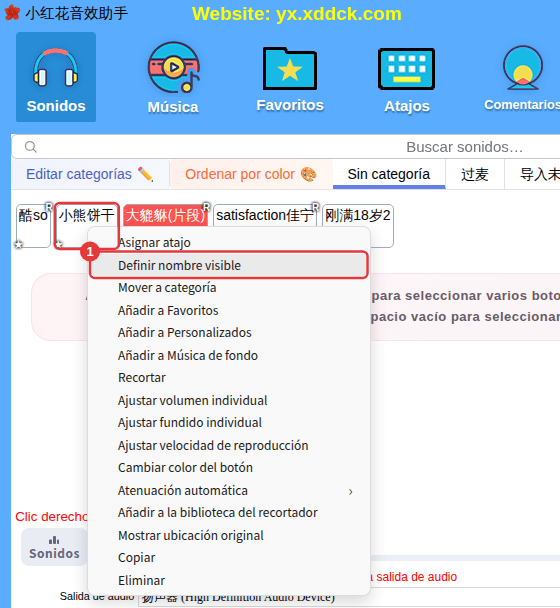This screenshot has height=608, width=560.
Task: Select Mover a categoría
Action: pos(229,288)
